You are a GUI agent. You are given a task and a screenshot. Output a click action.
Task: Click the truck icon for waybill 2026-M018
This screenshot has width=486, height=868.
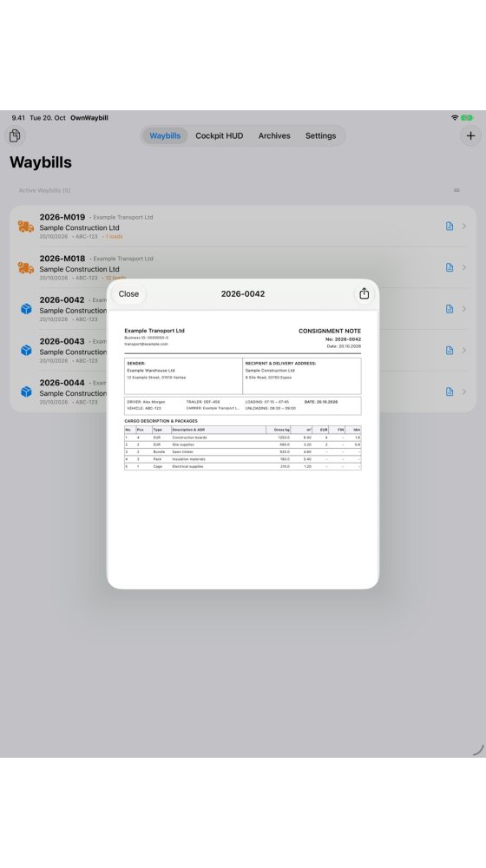click(25, 268)
